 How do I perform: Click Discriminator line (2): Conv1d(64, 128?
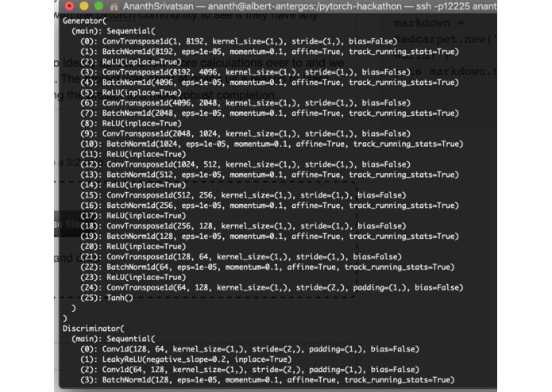pos(250,370)
